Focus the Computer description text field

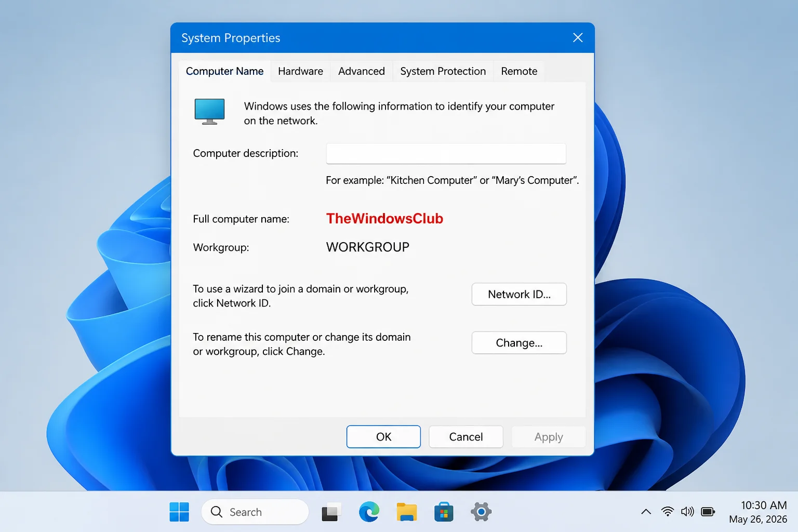[x=446, y=154]
